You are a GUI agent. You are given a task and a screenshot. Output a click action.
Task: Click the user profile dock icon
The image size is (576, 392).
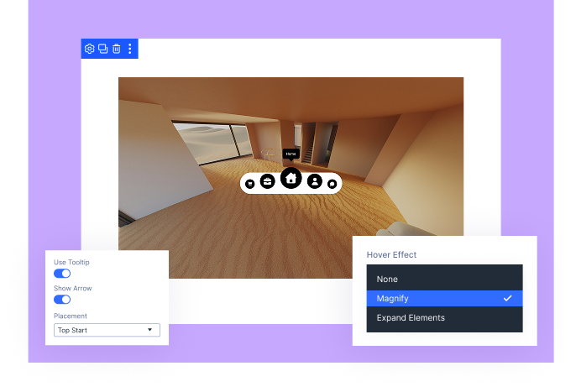(314, 181)
